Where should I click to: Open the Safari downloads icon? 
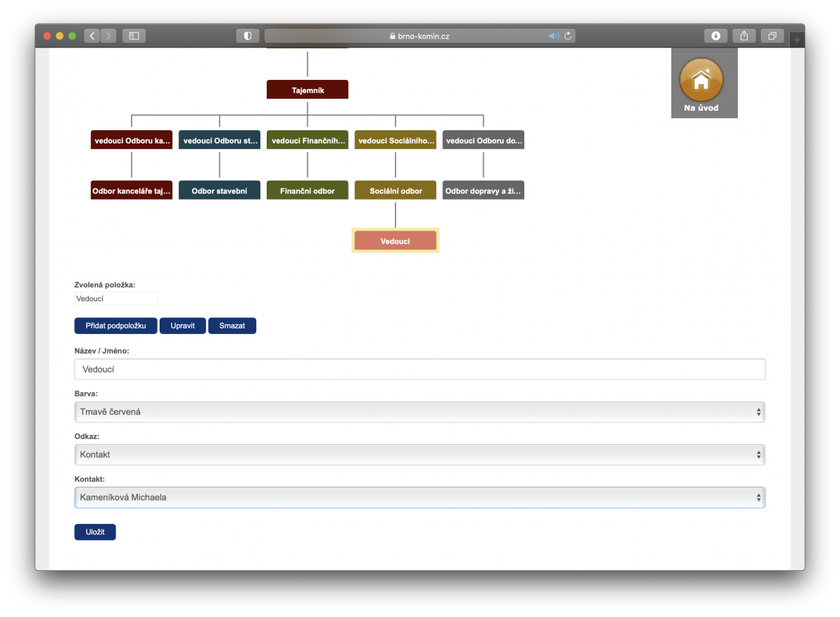(715, 36)
